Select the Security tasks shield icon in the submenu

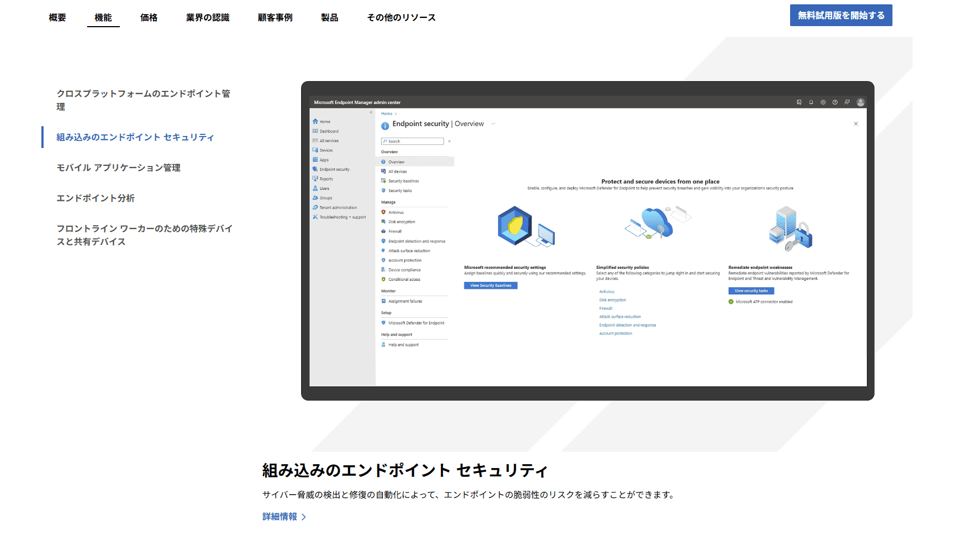coord(383,190)
